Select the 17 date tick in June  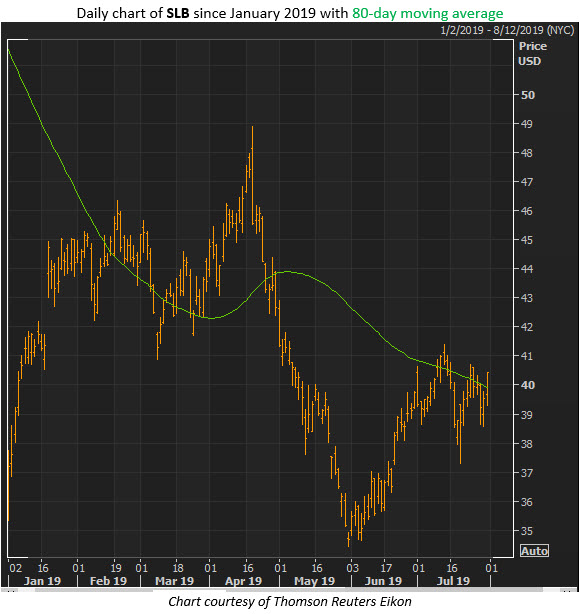pyautogui.click(x=386, y=568)
